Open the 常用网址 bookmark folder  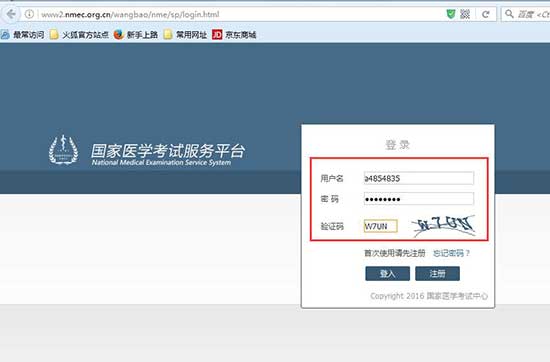185,35
